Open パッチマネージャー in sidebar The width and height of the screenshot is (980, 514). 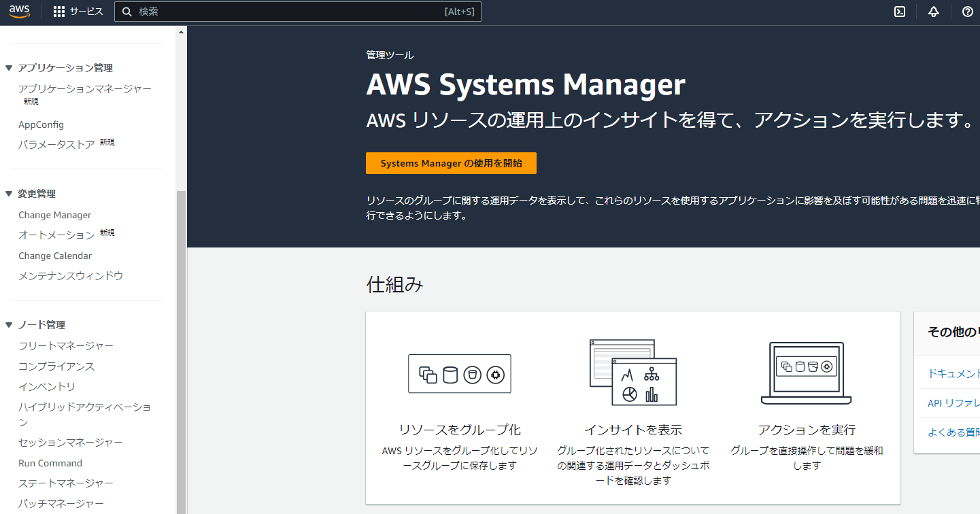coord(61,504)
